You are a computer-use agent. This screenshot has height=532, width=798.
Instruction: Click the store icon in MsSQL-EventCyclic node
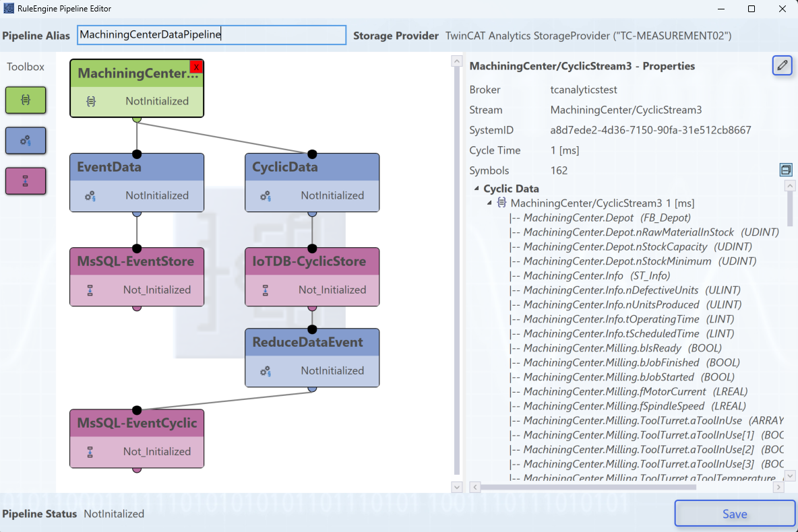(x=90, y=452)
